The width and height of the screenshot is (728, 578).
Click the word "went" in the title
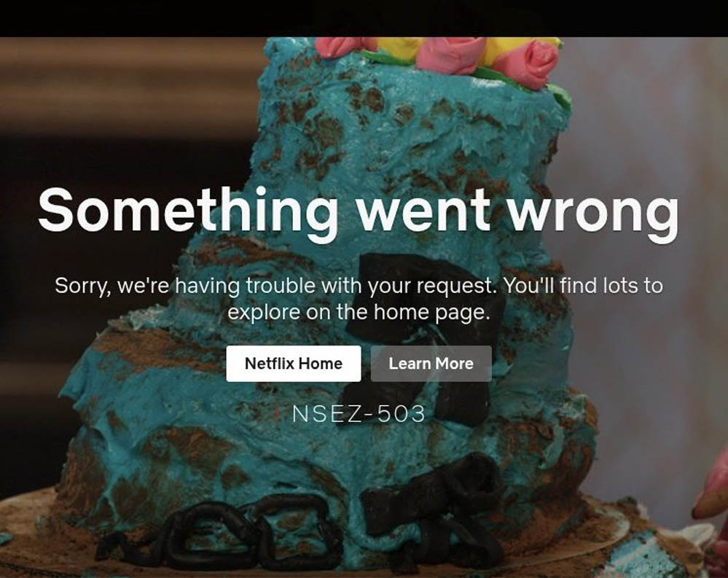[x=424, y=211]
